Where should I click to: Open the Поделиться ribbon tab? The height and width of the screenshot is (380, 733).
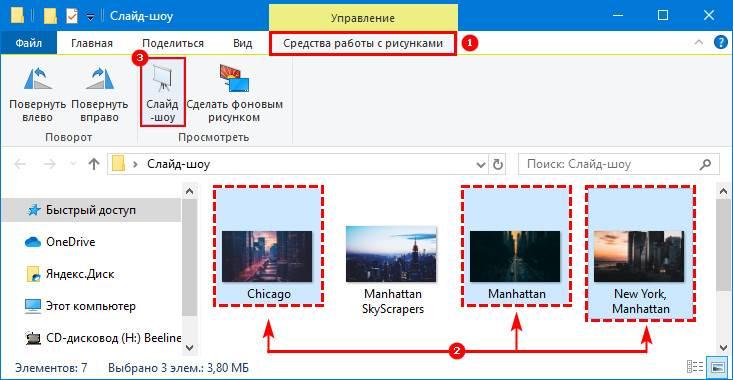pos(173,43)
